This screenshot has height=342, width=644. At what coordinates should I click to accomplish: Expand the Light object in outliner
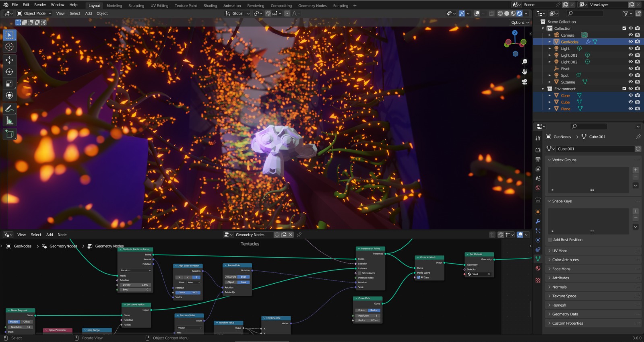[x=549, y=49]
